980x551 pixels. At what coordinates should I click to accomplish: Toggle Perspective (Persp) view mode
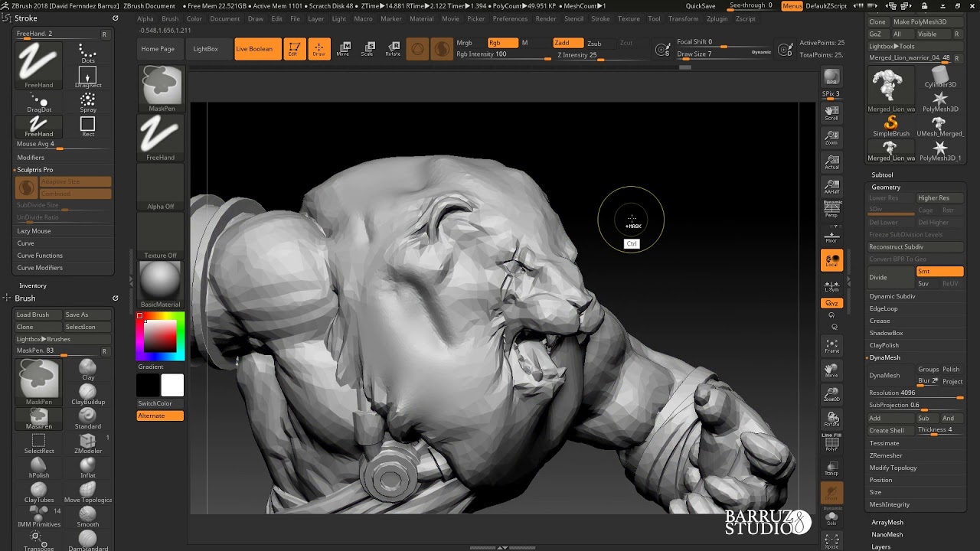pos(831,210)
